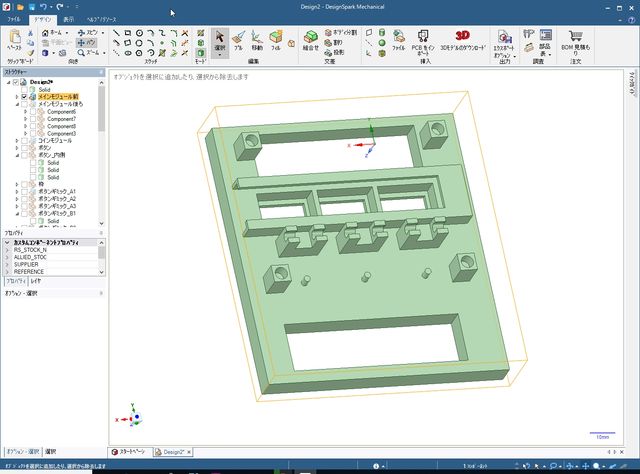Switch to the Display (表示) ribbon tab
The image size is (640, 474).
[x=69, y=19]
